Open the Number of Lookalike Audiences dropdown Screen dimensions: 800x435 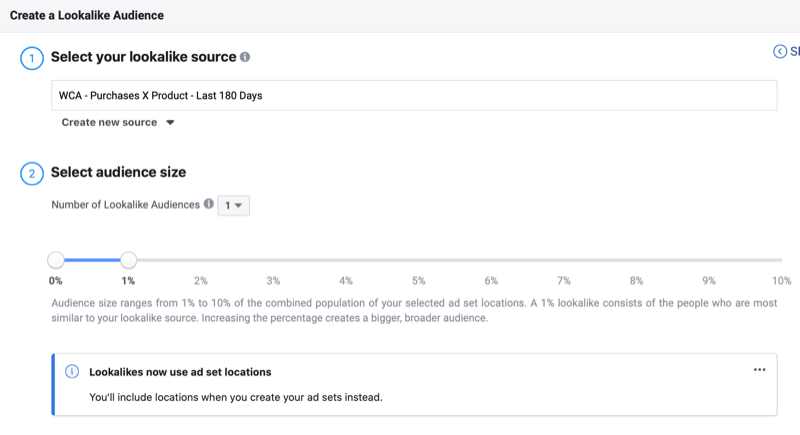(x=235, y=205)
